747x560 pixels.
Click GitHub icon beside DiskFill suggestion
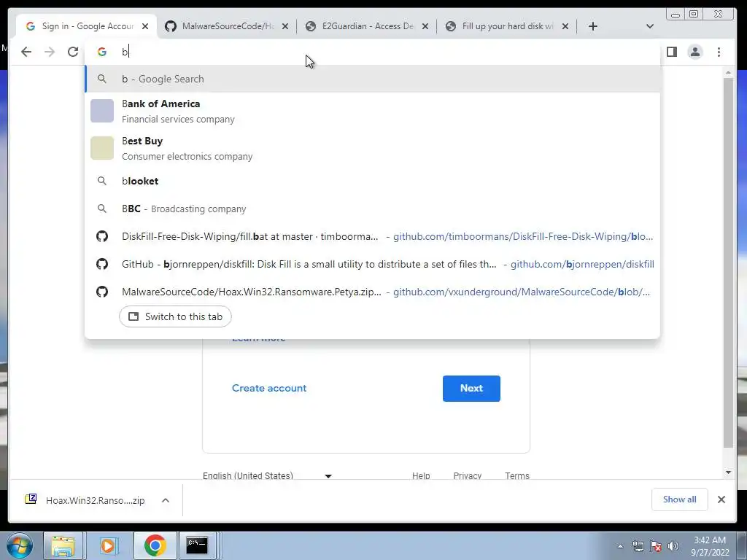point(102,236)
